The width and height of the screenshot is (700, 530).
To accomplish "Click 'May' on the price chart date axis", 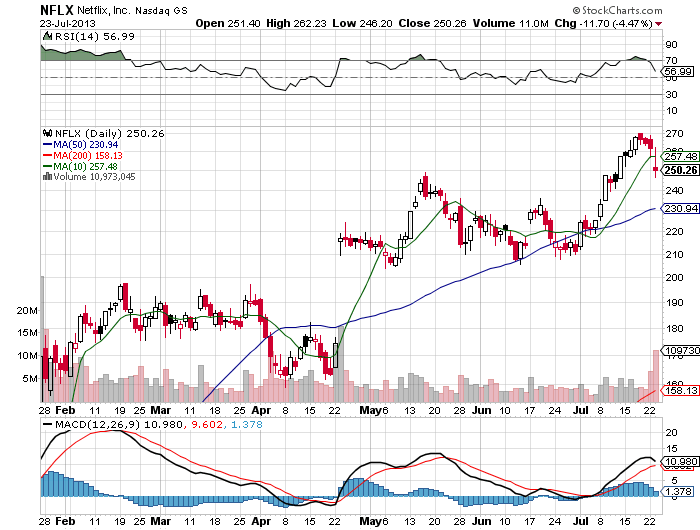I will point(371,410).
